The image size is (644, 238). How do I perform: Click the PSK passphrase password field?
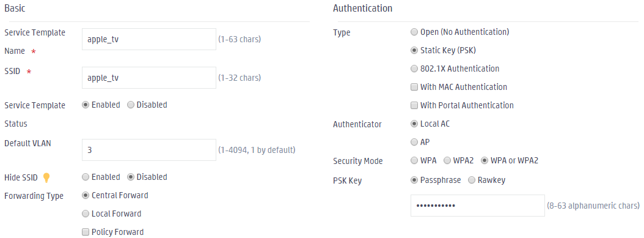point(478,206)
